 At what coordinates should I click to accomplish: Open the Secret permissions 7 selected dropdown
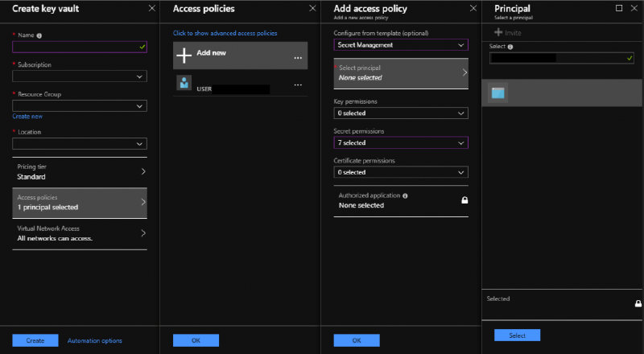(401, 142)
